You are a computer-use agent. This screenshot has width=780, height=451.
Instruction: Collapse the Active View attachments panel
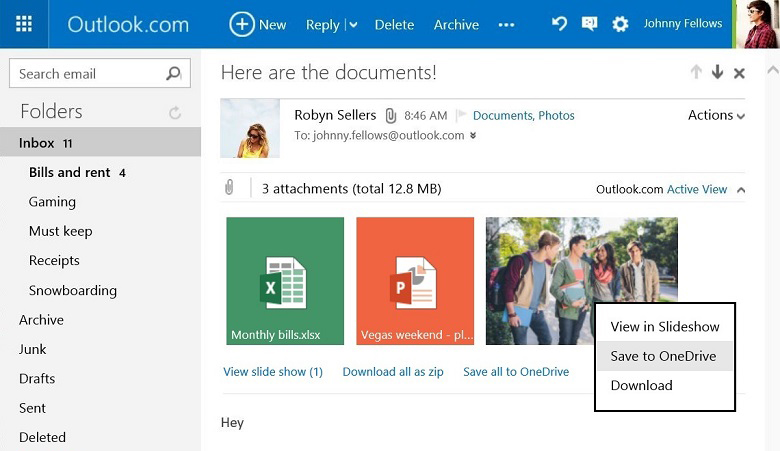coord(741,189)
